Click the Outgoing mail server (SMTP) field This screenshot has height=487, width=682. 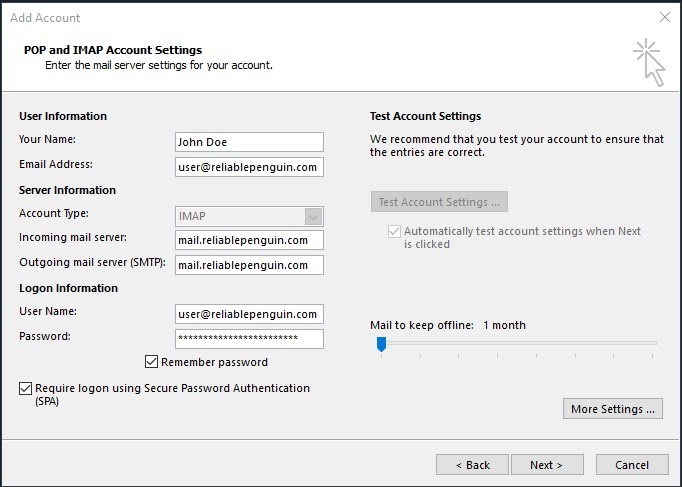coord(249,265)
